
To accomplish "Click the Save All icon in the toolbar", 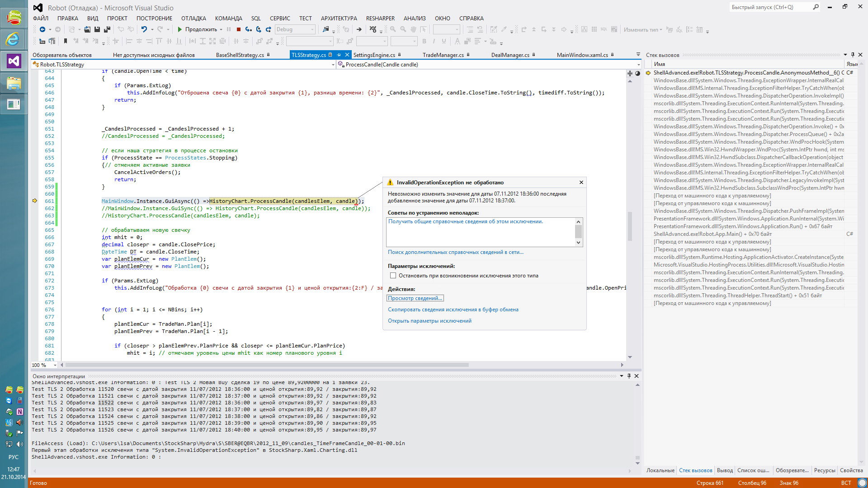I will tap(107, 29).
